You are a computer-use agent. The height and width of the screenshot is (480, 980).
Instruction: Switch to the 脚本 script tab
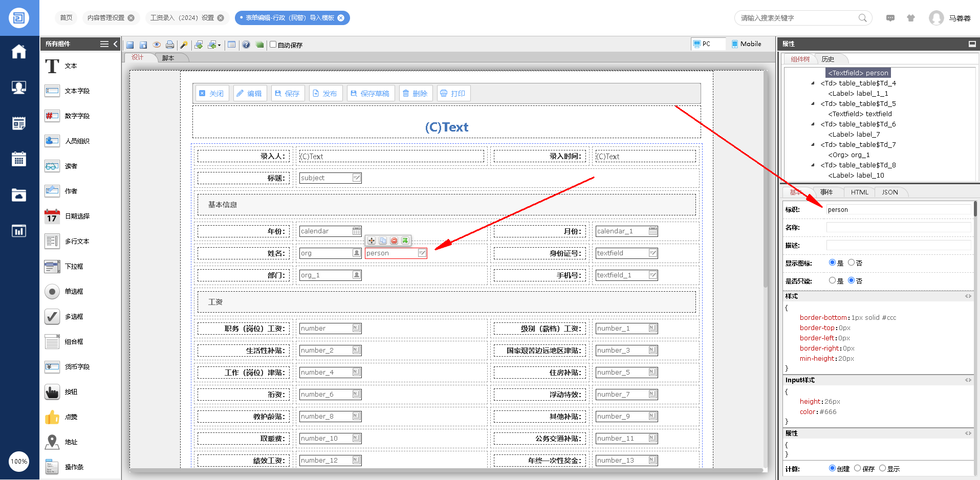tap(168, 58)
